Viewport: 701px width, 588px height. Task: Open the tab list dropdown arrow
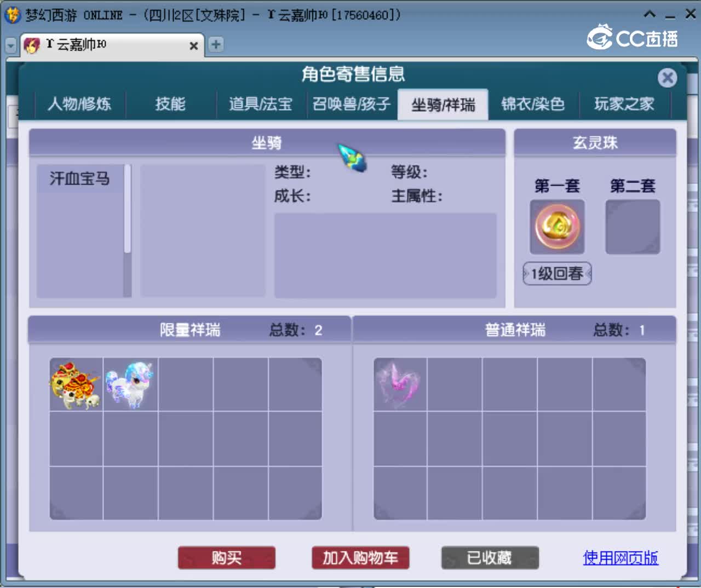tap(11, 45)
